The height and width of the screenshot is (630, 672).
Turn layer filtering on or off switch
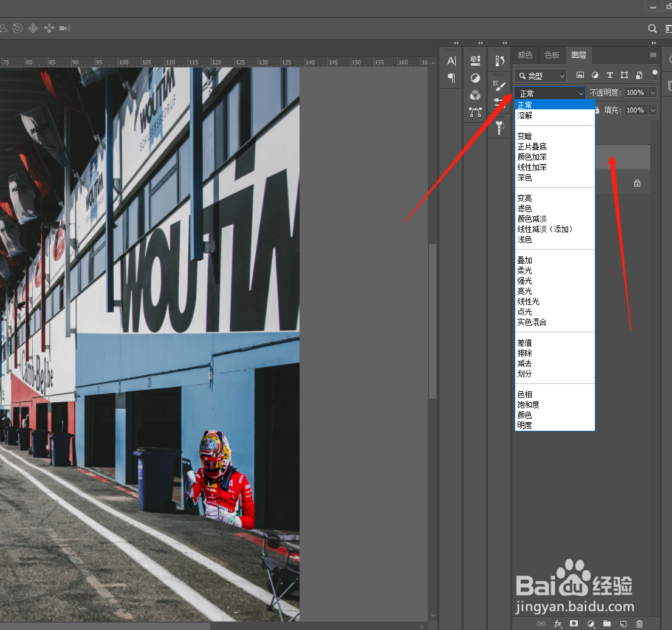[655, 75]
